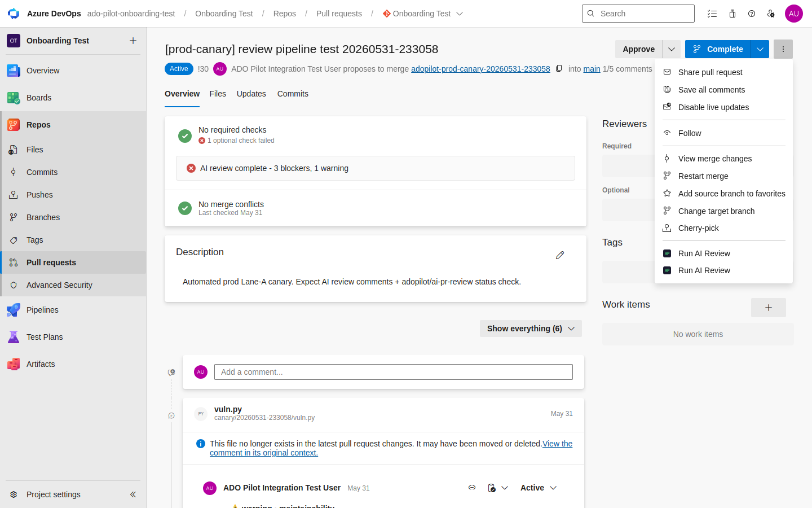Go to Files under Repos
This screenshot has height=508, width=812.
pos(73,150)
